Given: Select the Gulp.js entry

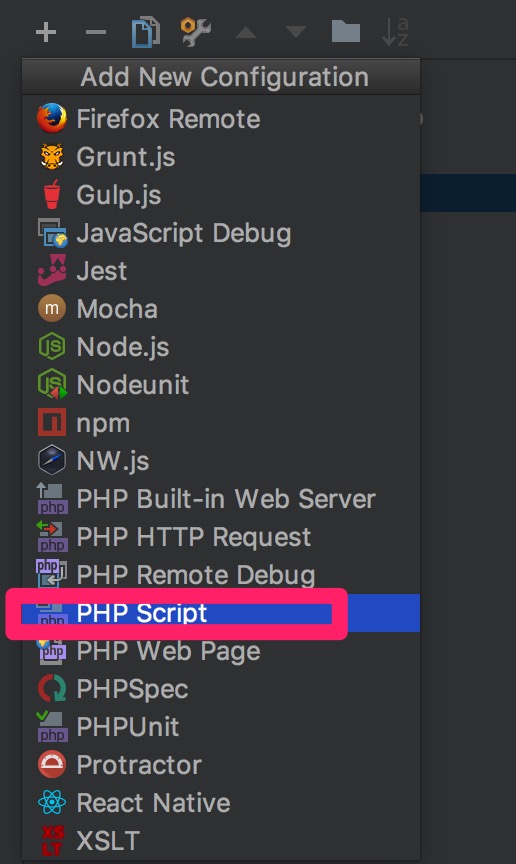Looking at the screenshot, I should click(x=221, y=195).
